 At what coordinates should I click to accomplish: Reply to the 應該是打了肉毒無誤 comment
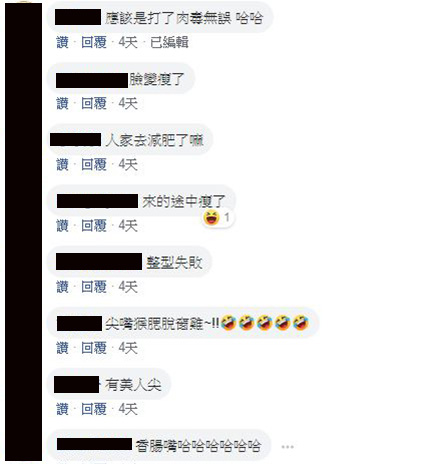94,42
